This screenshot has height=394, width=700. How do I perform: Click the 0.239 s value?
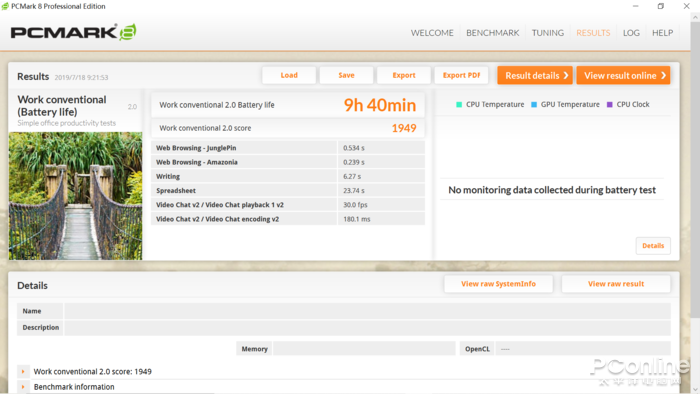[x=354, y=162]
